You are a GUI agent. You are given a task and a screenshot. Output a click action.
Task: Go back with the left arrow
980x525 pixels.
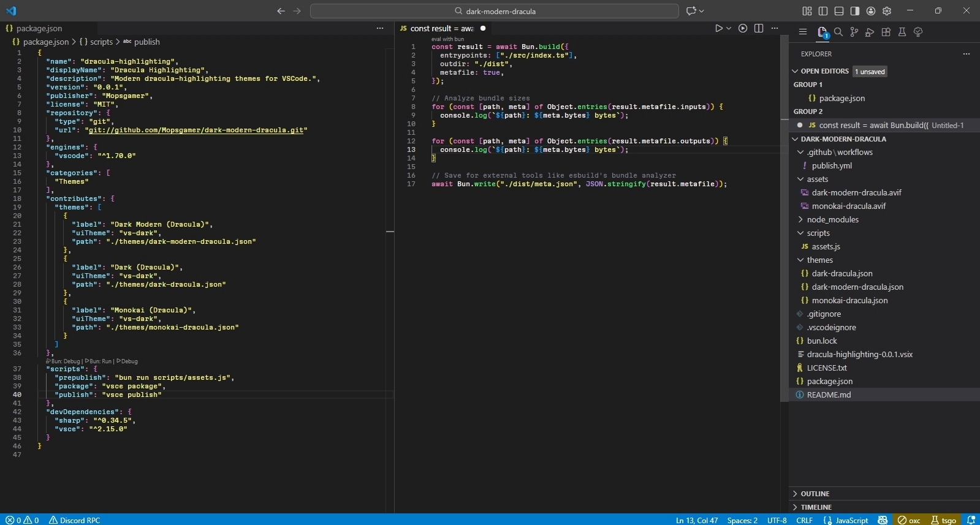pos(281,11)
